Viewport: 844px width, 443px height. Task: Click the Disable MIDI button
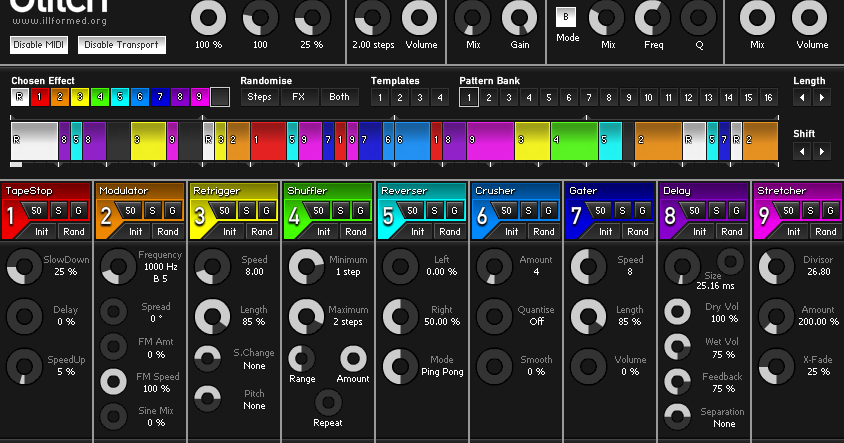39,45
